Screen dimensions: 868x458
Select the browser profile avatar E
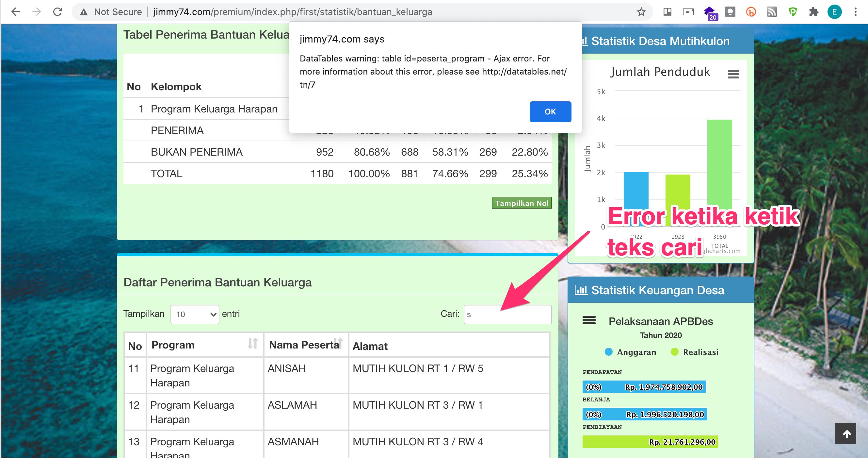click(835, 11)
